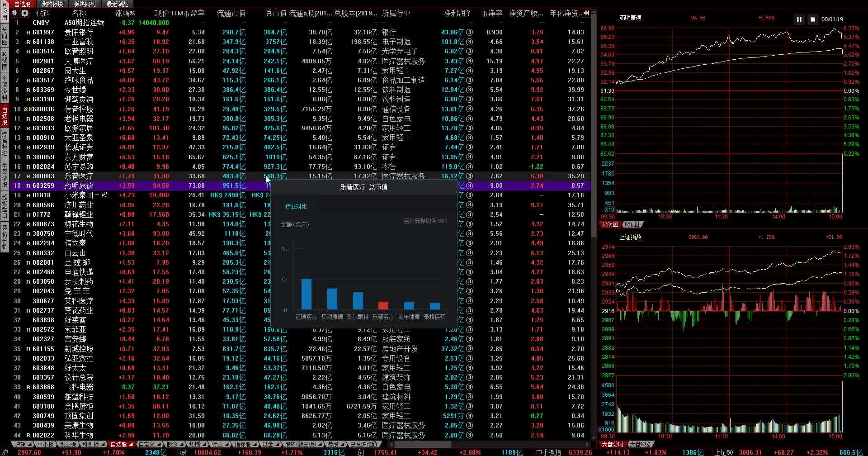Expand the 沪深 bottom tab arrow

tap(29, 445)
